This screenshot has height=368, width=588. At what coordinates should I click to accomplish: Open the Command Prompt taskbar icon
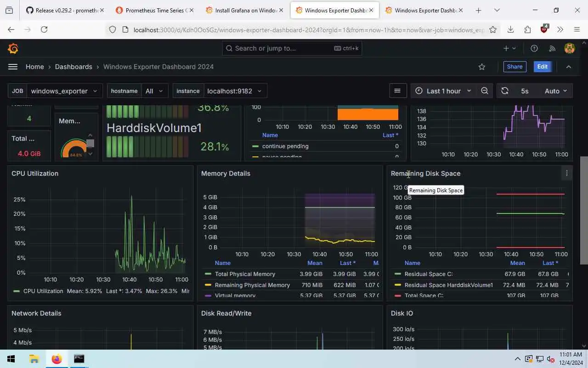[79, 359]
